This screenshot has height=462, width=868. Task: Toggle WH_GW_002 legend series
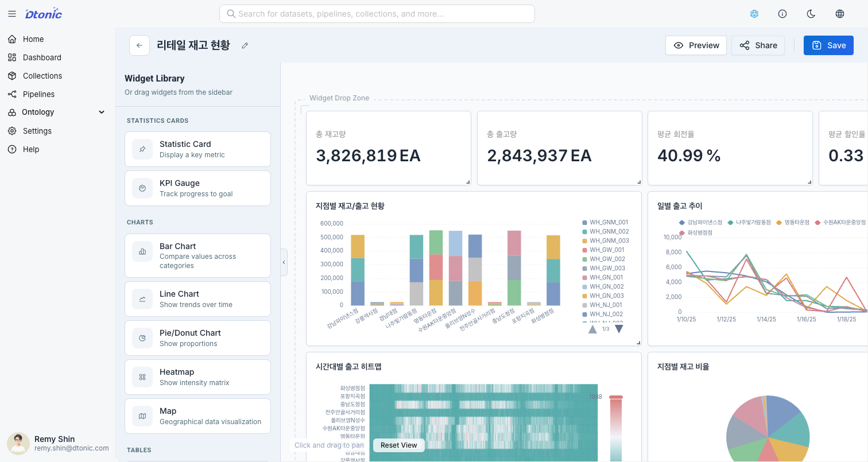603,259
